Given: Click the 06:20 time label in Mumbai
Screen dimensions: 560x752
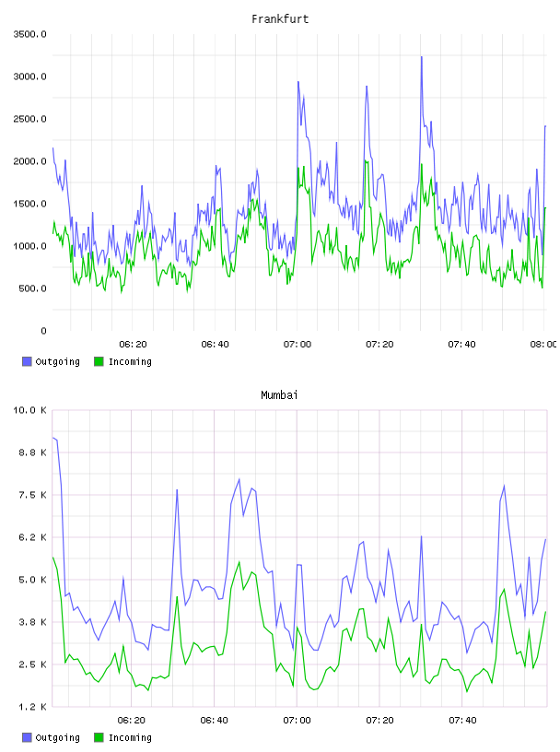Looking at the screenshot, I should 132,721.
